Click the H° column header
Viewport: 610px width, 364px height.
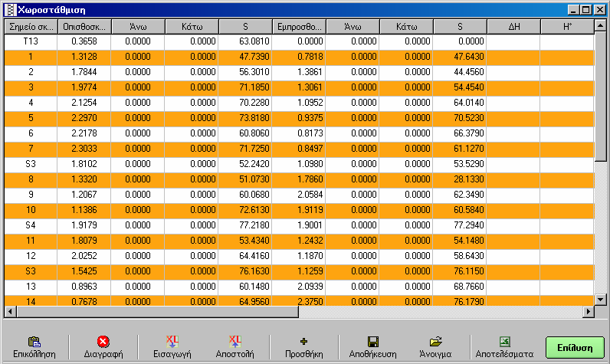pyautogui.click(x=568, y=27)
